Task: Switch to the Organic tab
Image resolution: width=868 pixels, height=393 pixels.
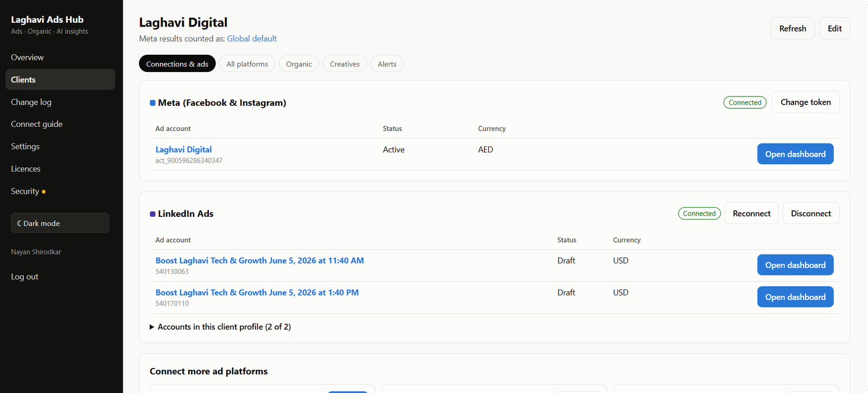Action: 299,64
